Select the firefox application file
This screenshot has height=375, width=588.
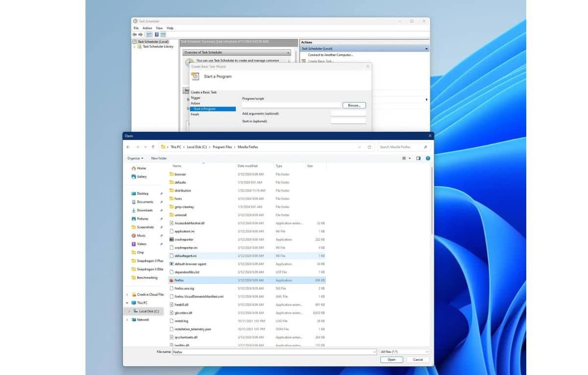[x=179, y=280]
